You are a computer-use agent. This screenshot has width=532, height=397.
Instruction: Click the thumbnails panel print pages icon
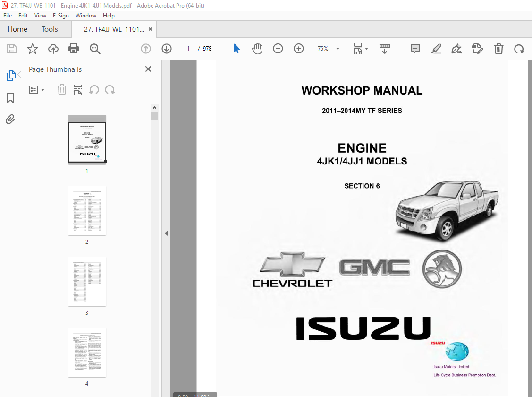(x=78, y=90)
